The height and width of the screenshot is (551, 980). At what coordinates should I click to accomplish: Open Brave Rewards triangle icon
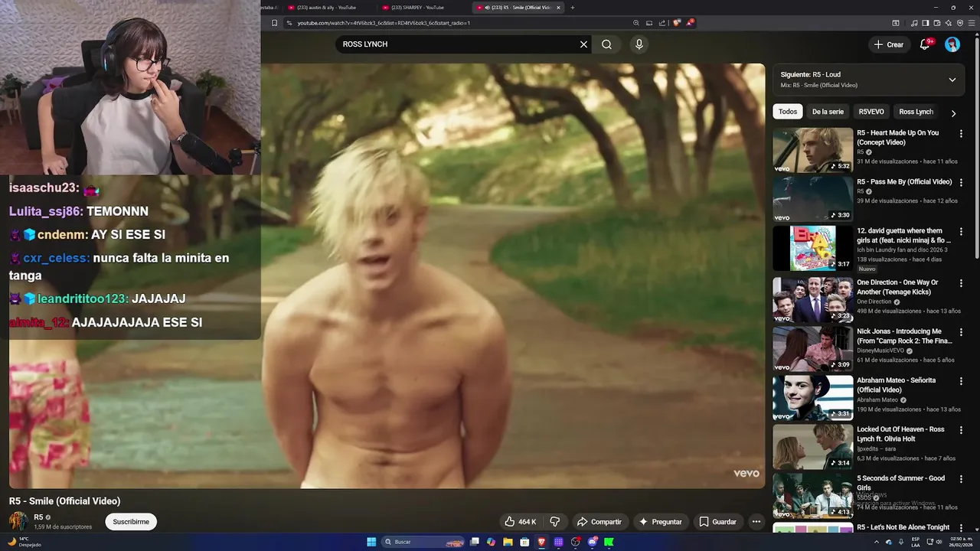coord(689,23)
